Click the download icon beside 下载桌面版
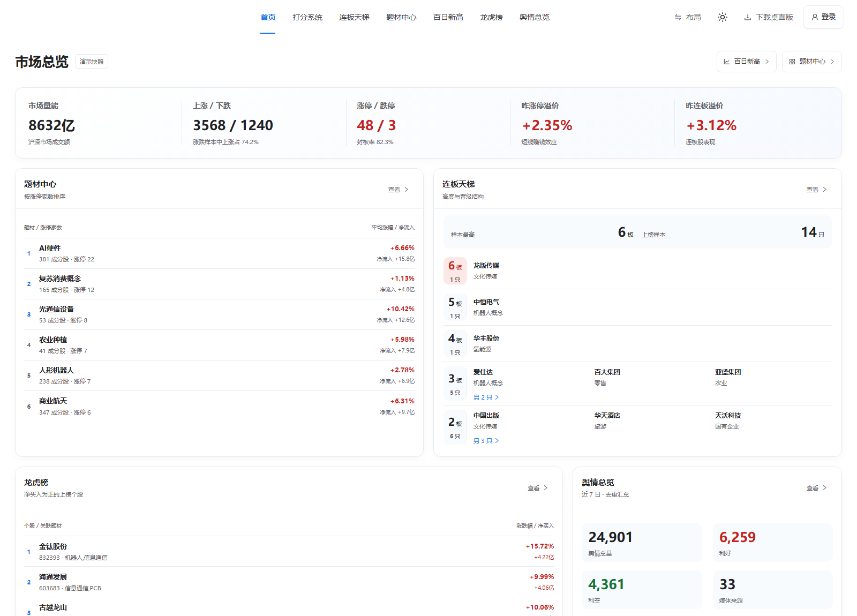The width and height of the screenshot is (857, 616). pyautogui.click(x=748, y=17)
